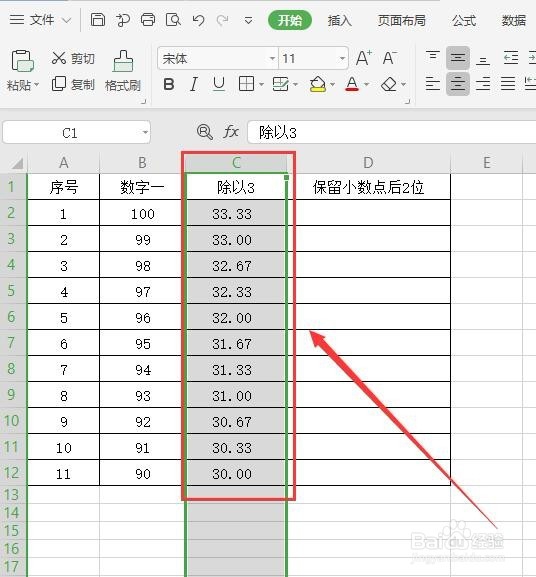Open the borders dropdown arrow
The height and width of the screenshot is (577, 536).
pyautogui.click(x=261, y=85)
